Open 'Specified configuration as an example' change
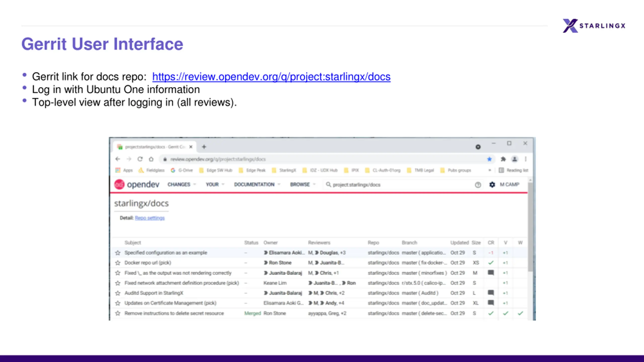 point(166,253)
